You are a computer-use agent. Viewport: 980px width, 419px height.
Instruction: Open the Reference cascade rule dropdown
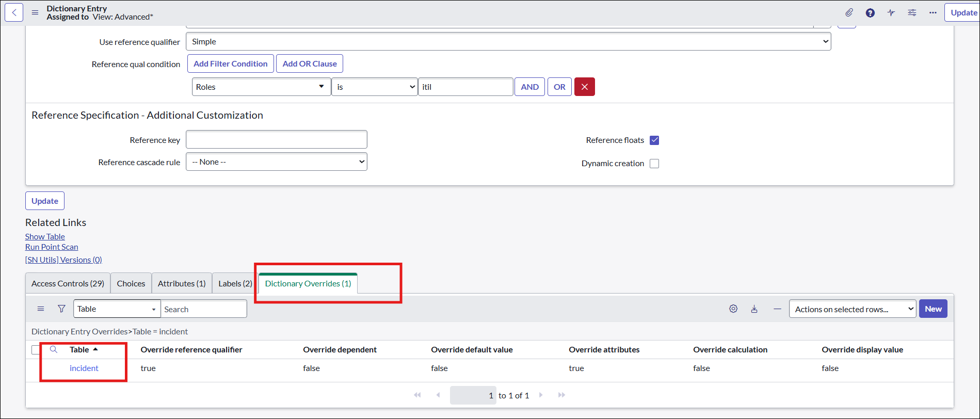point(276,162)
